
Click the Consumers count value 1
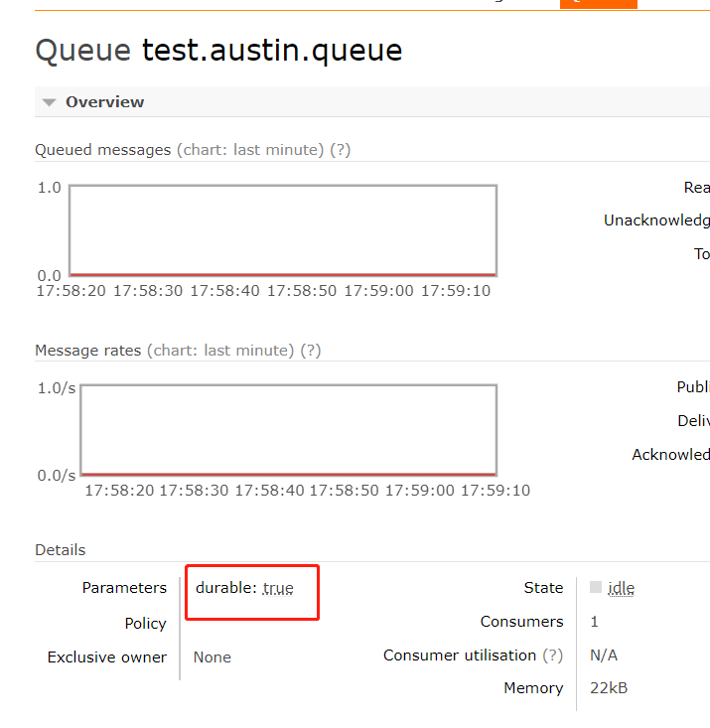(594, 622)
